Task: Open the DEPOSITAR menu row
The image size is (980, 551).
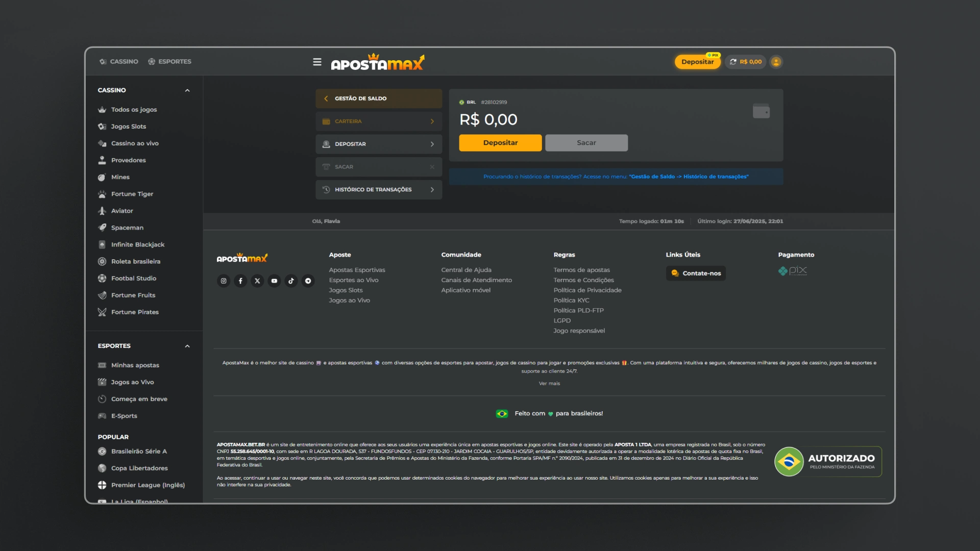Action: 378,144
